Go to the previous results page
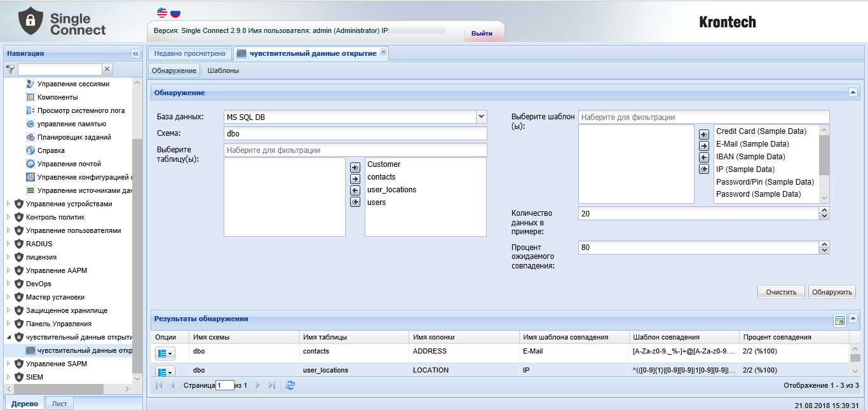 click(172, 385)
